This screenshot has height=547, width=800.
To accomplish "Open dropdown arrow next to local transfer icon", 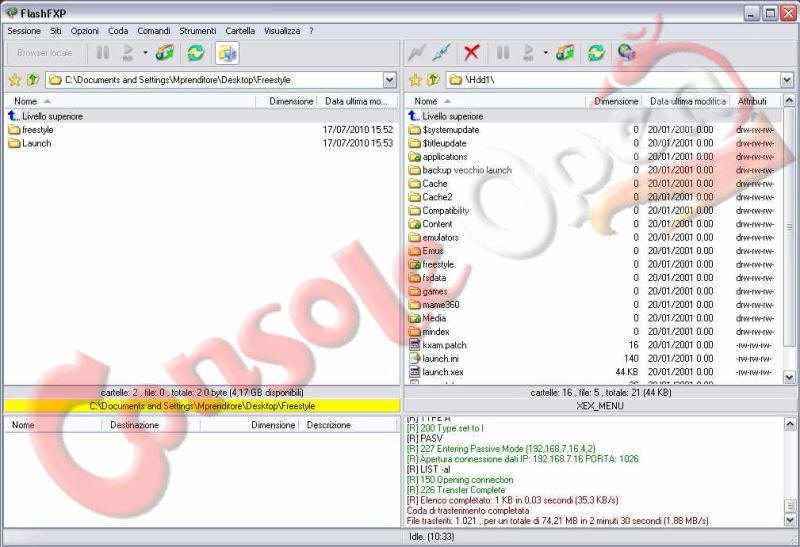I will pyautogui.click(x=145, y=53).
